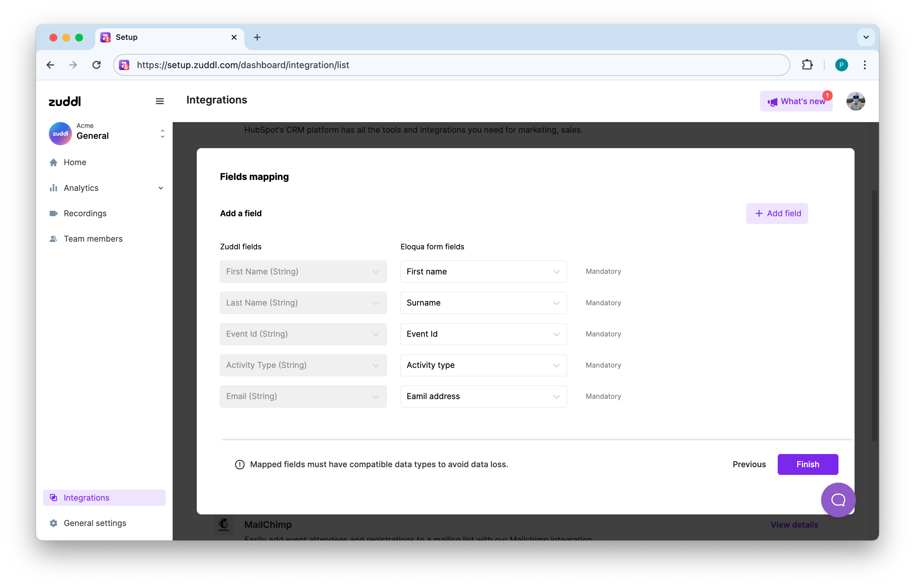Go to Recordings in the sidebar
915x588 pixels.
pyautogui.click(x=85, y=213)
